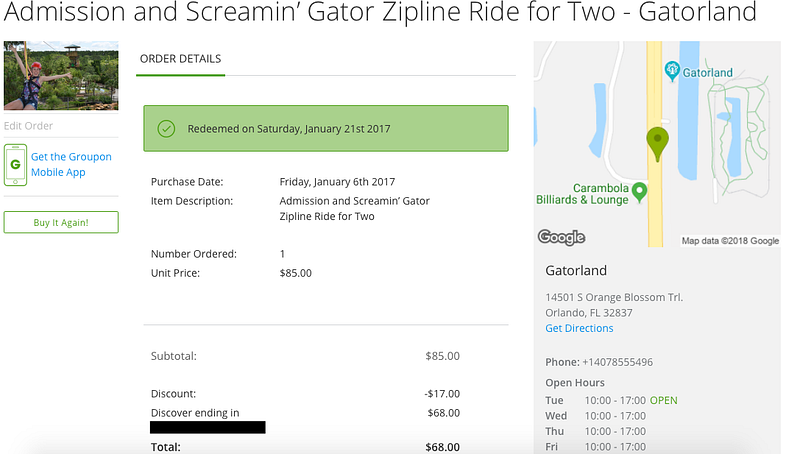Viewport: 800px width, 454px height.
Task: Click the Edit Order link
Action: [28, 126]
